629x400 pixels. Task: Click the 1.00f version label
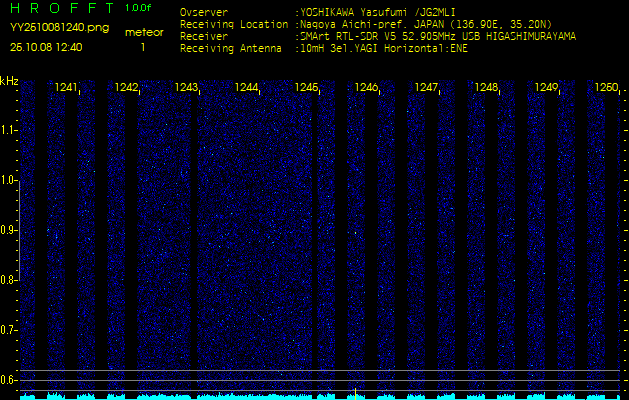click(x=139, y=8)
